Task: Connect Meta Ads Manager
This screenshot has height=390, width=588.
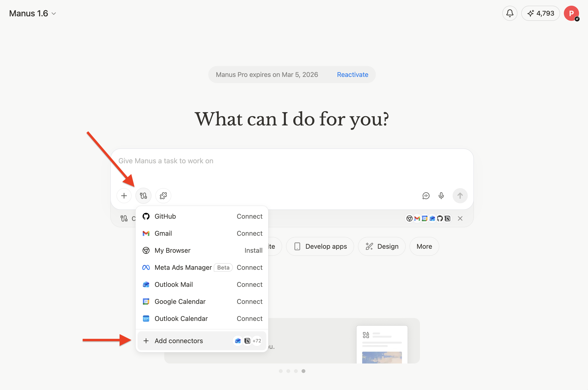Action: 249,267
